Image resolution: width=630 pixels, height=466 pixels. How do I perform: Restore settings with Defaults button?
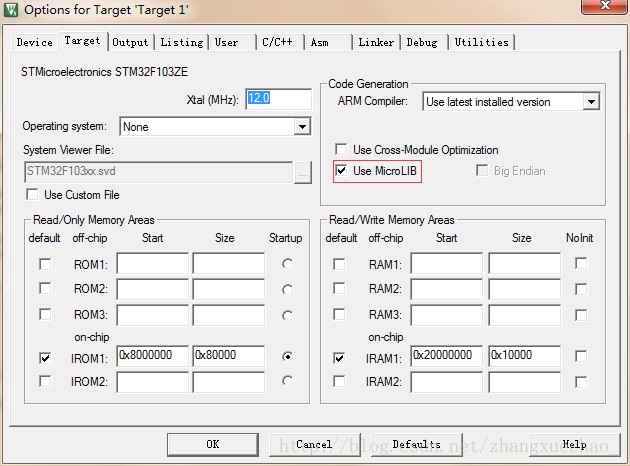tap(417, 444)
